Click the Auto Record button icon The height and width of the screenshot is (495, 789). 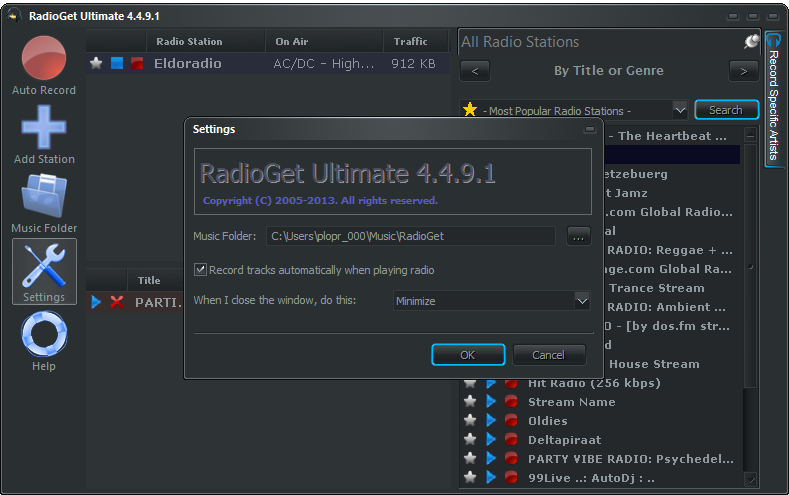(x=43, y=58)
